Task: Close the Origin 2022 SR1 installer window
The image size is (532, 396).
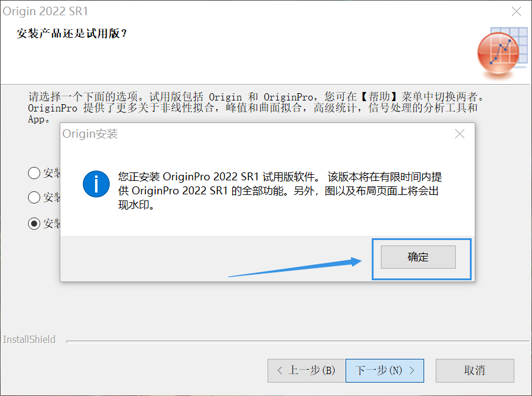Action: [516, 11]
